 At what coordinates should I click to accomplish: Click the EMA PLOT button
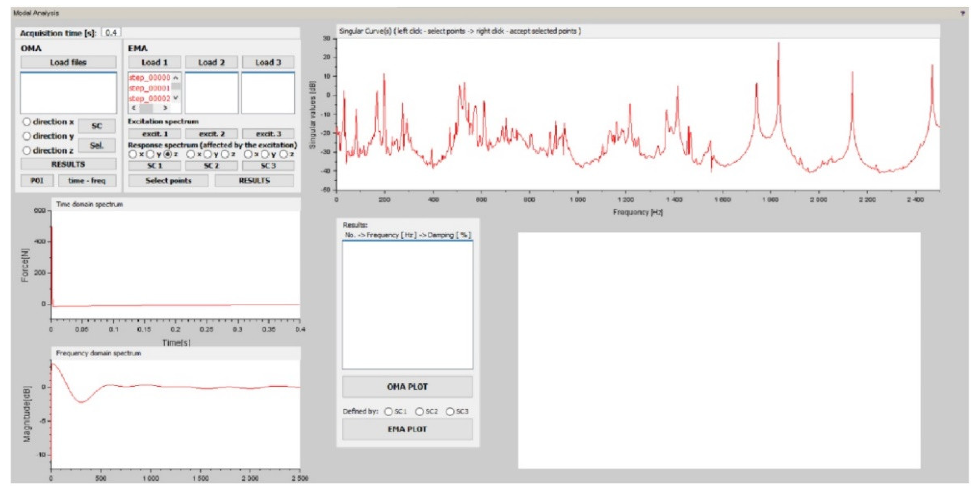(407, 429)
